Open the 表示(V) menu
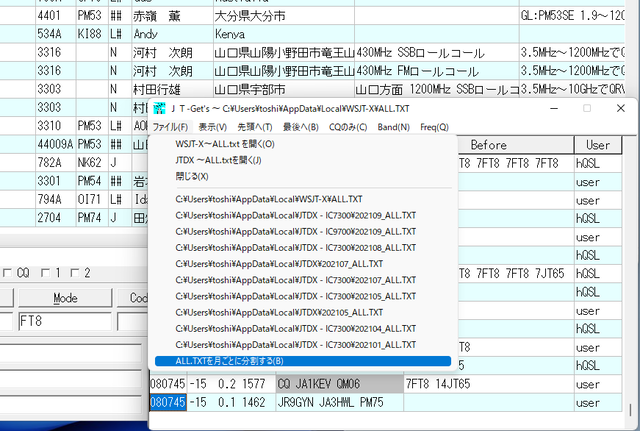Viewport: 640px width, 431px height. tap(213, 127)
